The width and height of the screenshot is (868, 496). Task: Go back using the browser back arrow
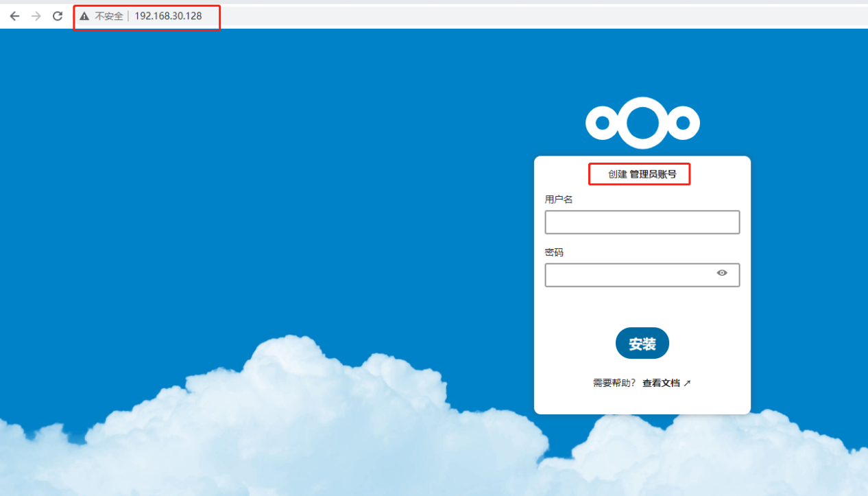point(14,16)
